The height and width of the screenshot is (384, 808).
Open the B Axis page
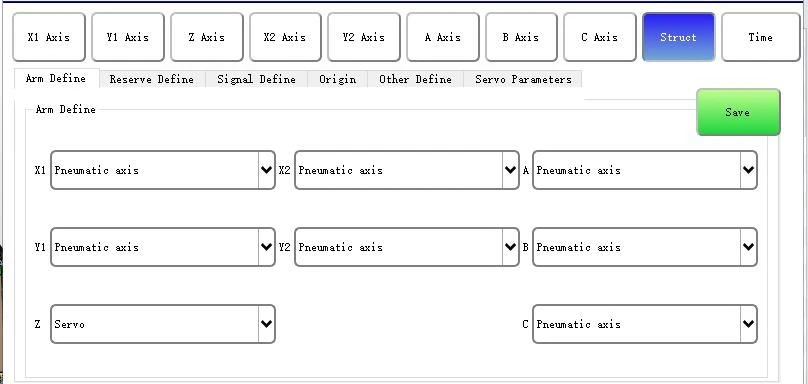coord(521,37)
